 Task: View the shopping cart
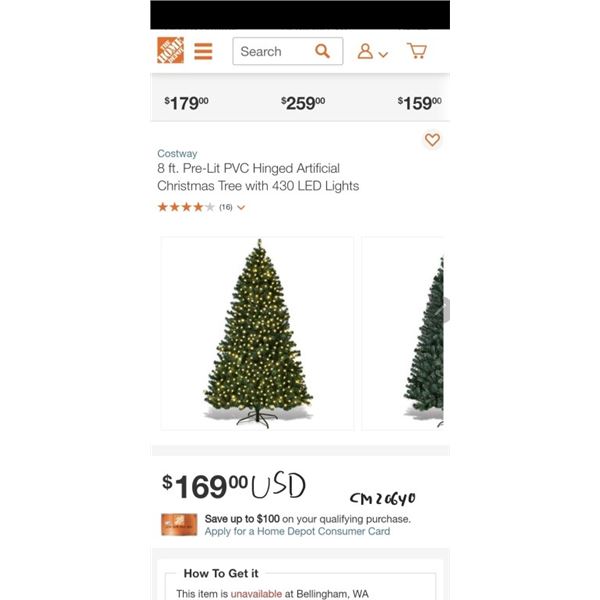coord(417,51)
